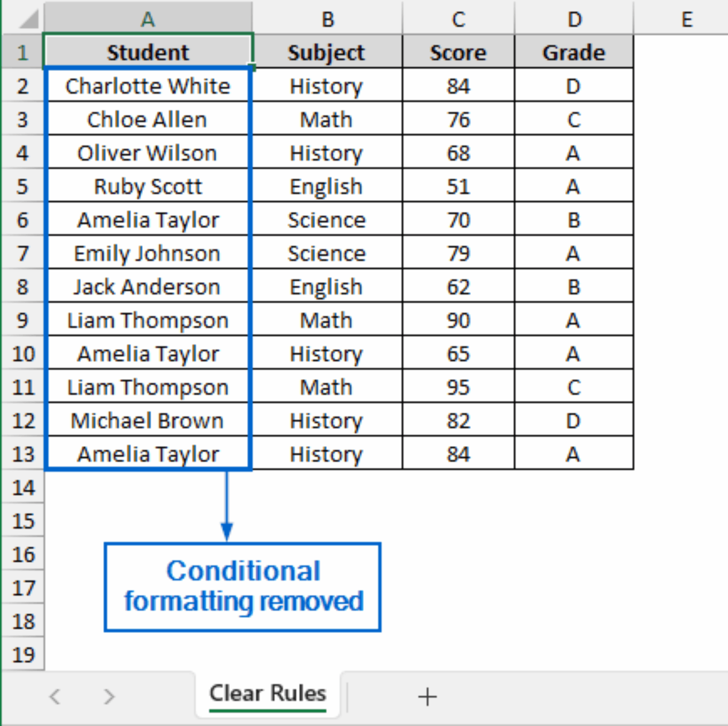728x726 pixels.
Task: Select column header D labeled Grade
Action: pyautogui.click(x=573, y=18)
